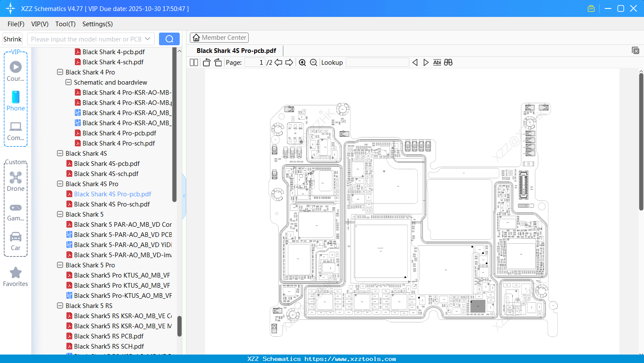Zoom in on the PCB document

[x=302, y=63]
